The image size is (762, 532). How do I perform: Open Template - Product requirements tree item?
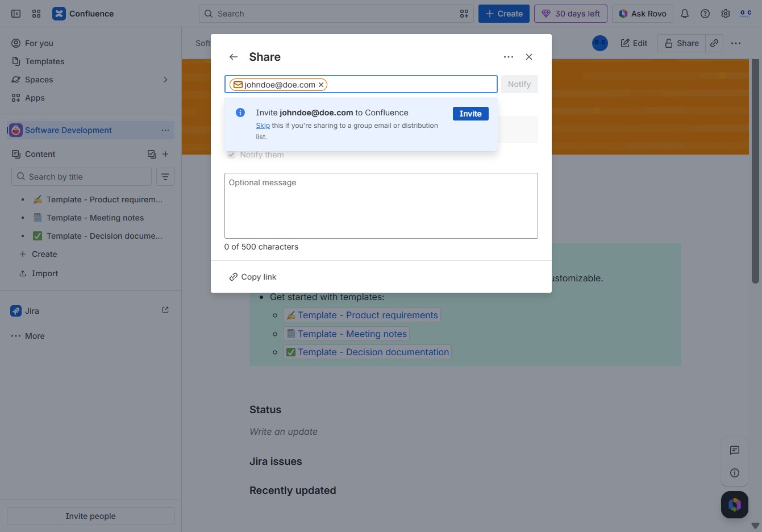coord(97,199)
